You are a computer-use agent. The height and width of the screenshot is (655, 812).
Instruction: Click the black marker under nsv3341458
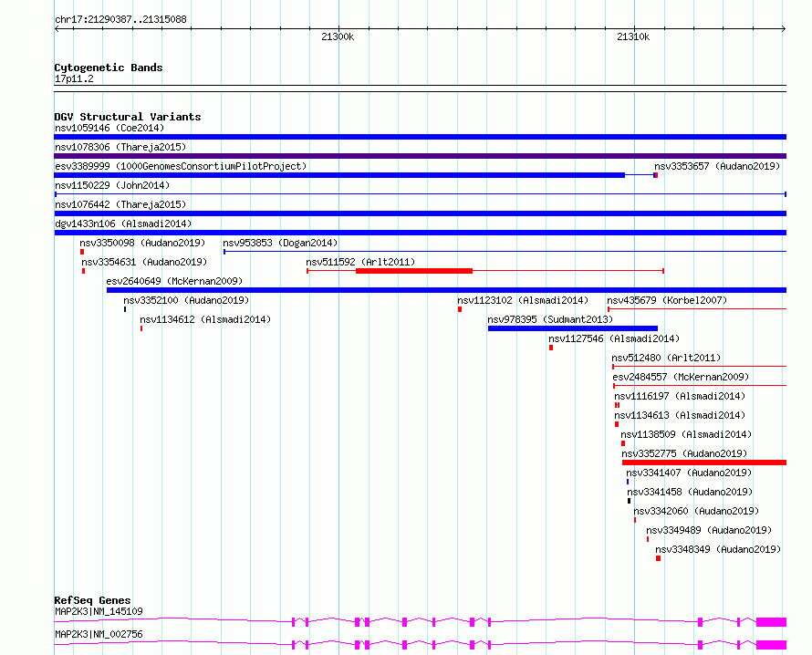coord(630,501)
